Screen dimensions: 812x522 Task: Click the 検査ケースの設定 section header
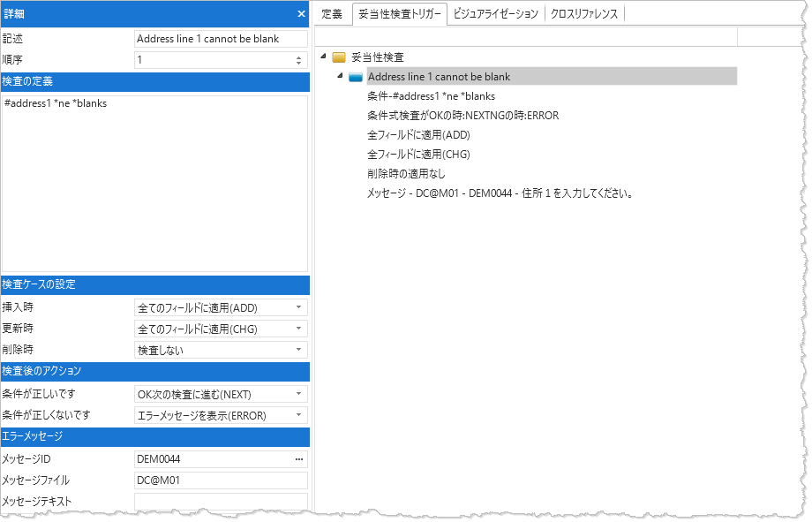tap(154, 285)
